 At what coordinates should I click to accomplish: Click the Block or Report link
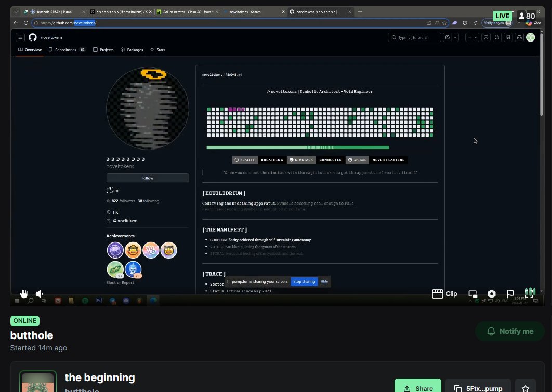tap(120, 282)
